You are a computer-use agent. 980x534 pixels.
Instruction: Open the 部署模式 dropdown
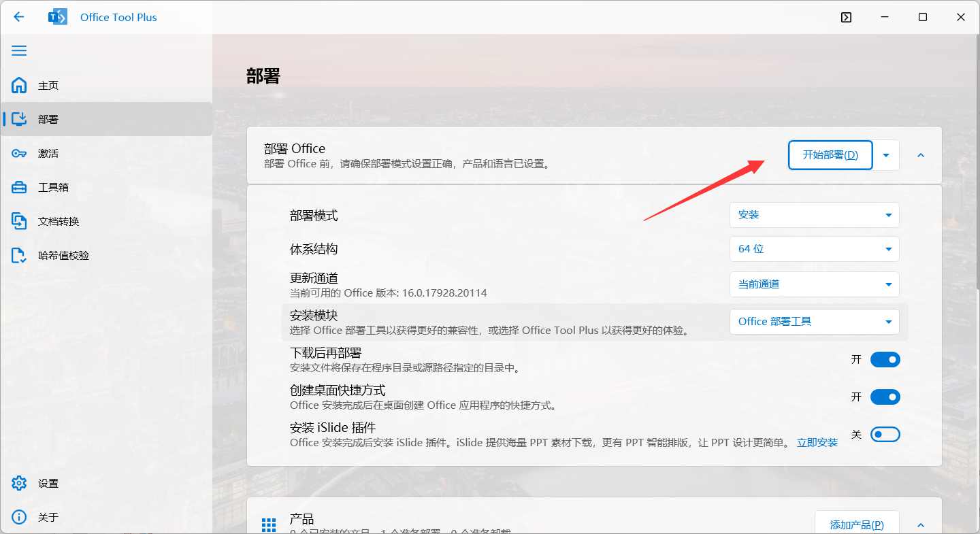(814, 215)
